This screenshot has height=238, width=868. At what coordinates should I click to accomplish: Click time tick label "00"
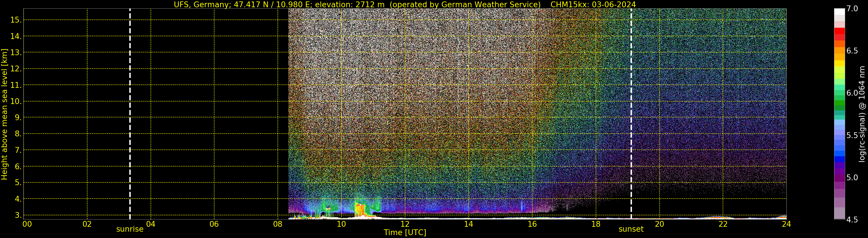click(x=27, y=224)
